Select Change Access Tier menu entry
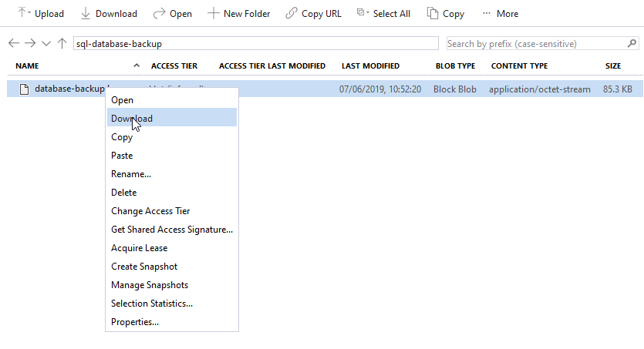This screenshot has width=644, height=349. (x=172, y=211)
